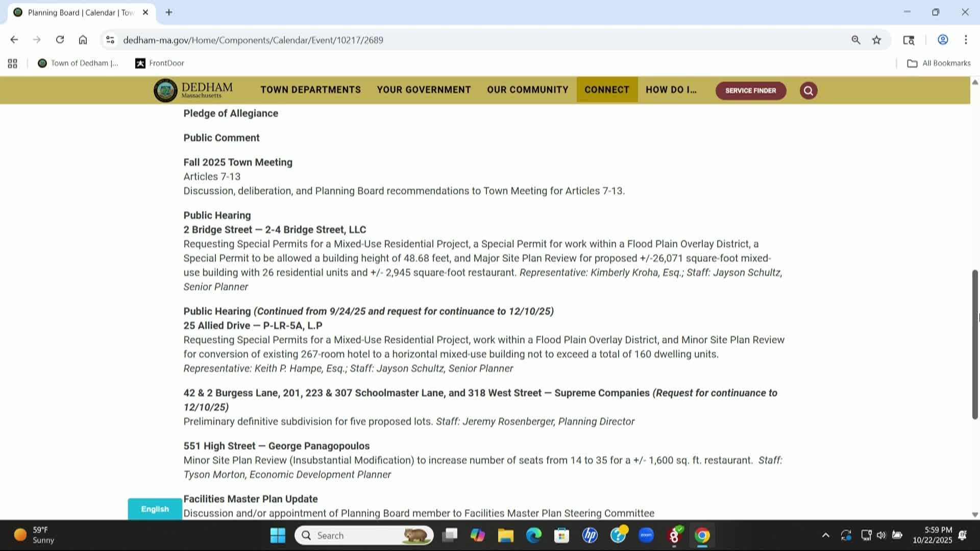Open the Town of Dedham bookmark
Image resolution: width=980 pixels, height=551 pixels.
coord(78,63)
